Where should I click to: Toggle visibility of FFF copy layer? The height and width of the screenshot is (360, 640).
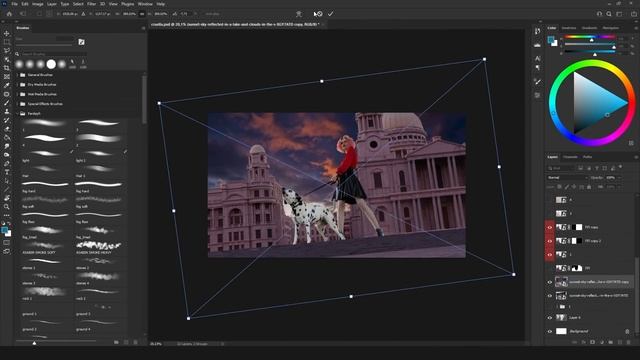[549, 227]
